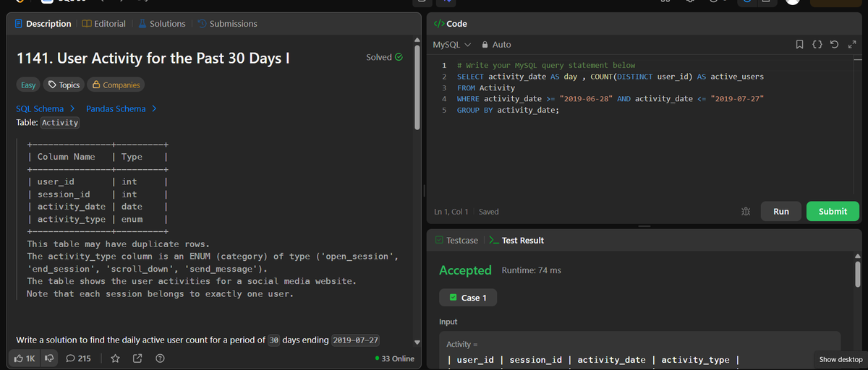Select the Case 1 test case

468,298
